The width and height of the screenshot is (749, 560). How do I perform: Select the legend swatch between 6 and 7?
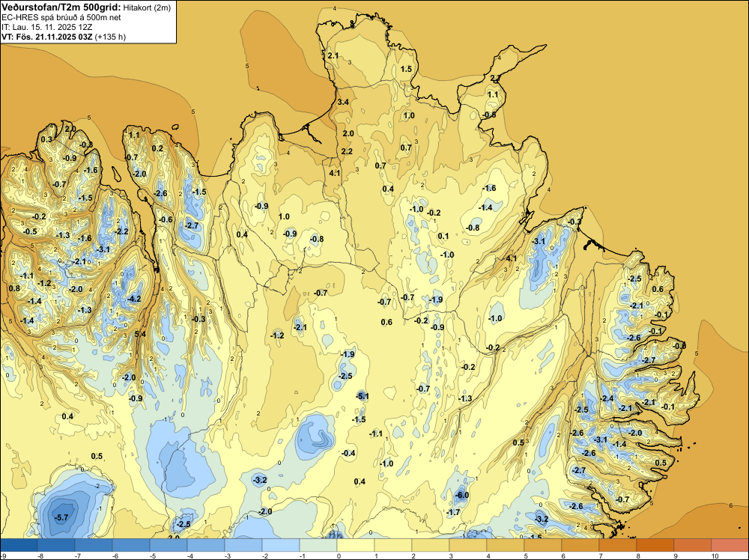(580, 545)
